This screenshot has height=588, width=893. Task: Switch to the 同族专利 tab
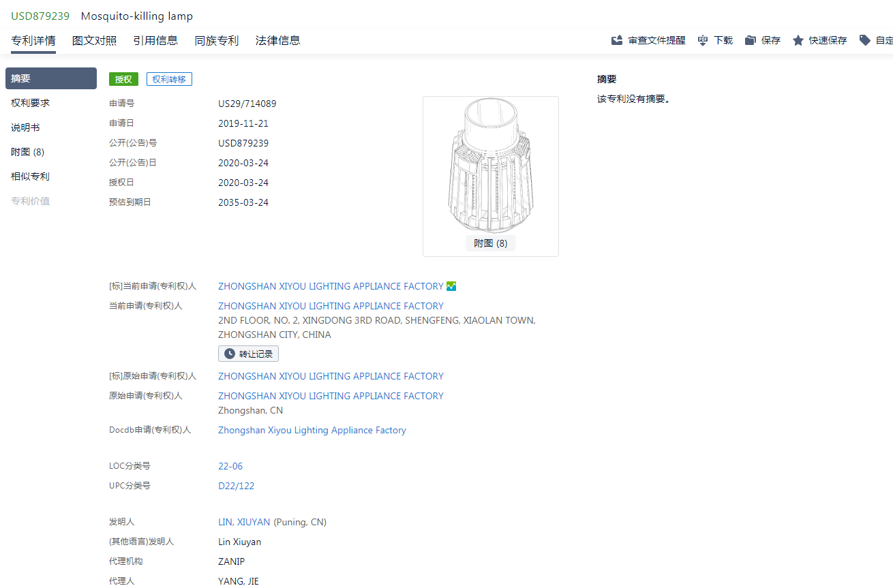tap(217, 40)
